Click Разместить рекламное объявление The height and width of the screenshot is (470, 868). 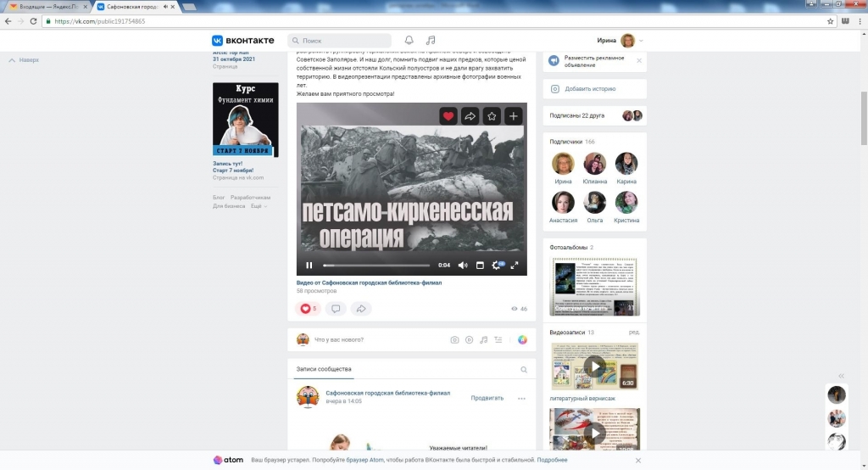(x=593, y=62)
